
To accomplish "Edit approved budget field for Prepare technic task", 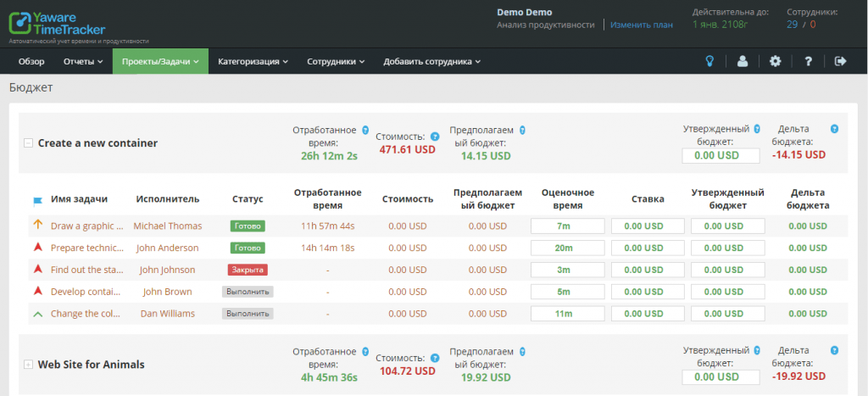I will coord(728,248).
